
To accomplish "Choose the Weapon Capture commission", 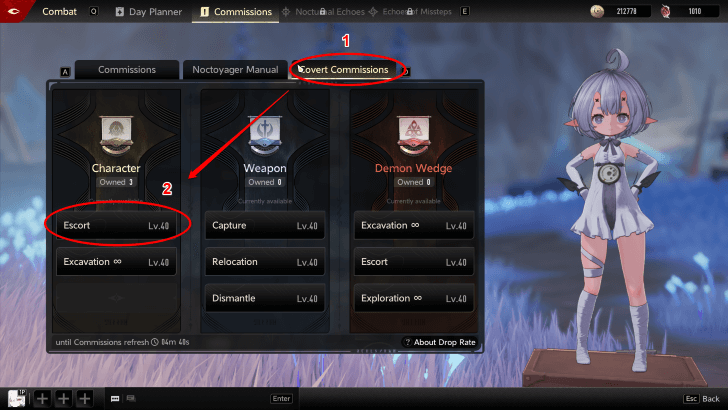I will tap(265, 225).
